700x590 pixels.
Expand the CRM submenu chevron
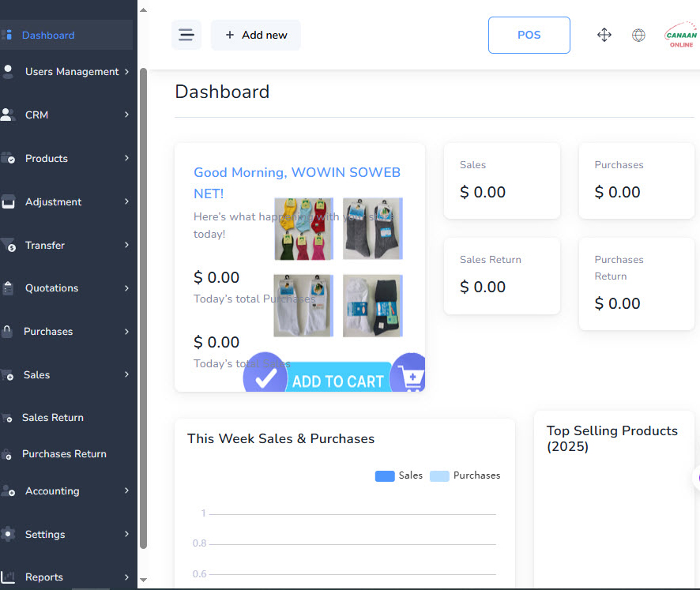coord(126,115)
